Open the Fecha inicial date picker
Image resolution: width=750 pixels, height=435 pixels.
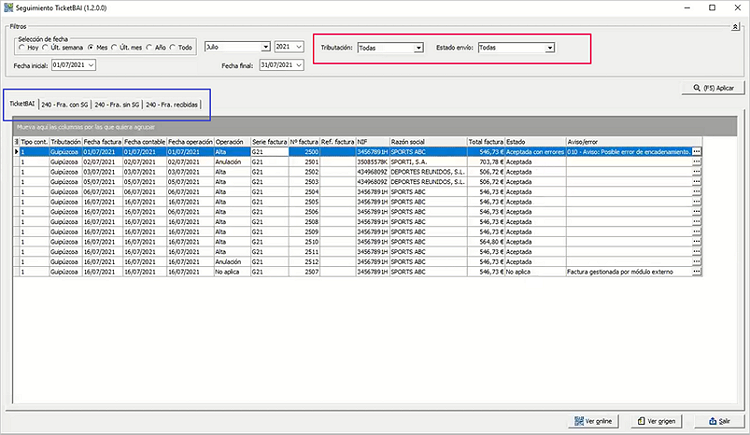[x=91, y=65]
